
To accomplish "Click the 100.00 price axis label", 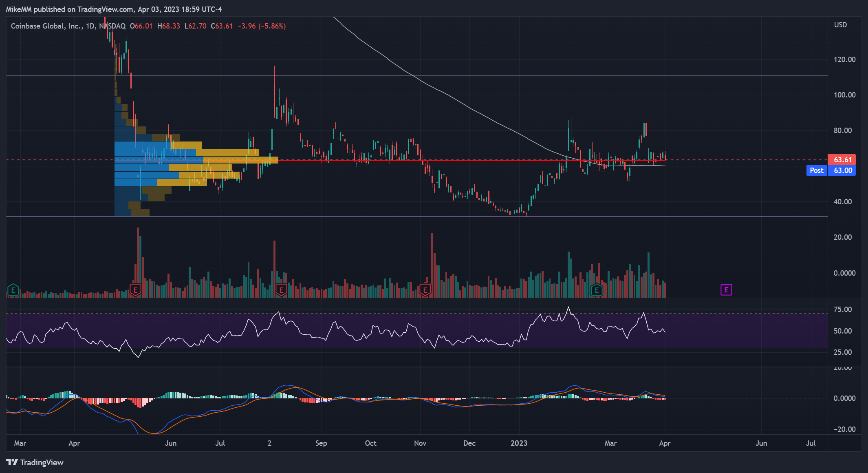I will (844, 95).
